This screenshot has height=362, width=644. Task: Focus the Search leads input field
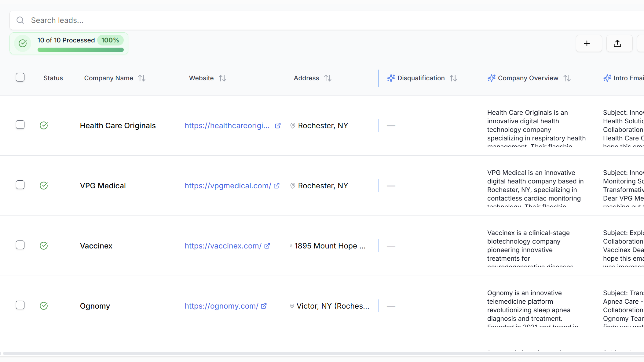coord(327,20)
